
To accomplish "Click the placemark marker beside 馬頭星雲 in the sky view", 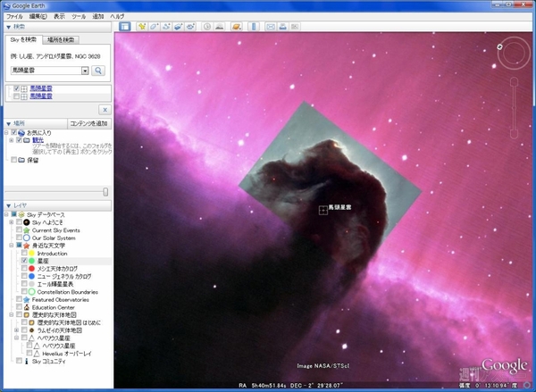I will tap(323, 210).
